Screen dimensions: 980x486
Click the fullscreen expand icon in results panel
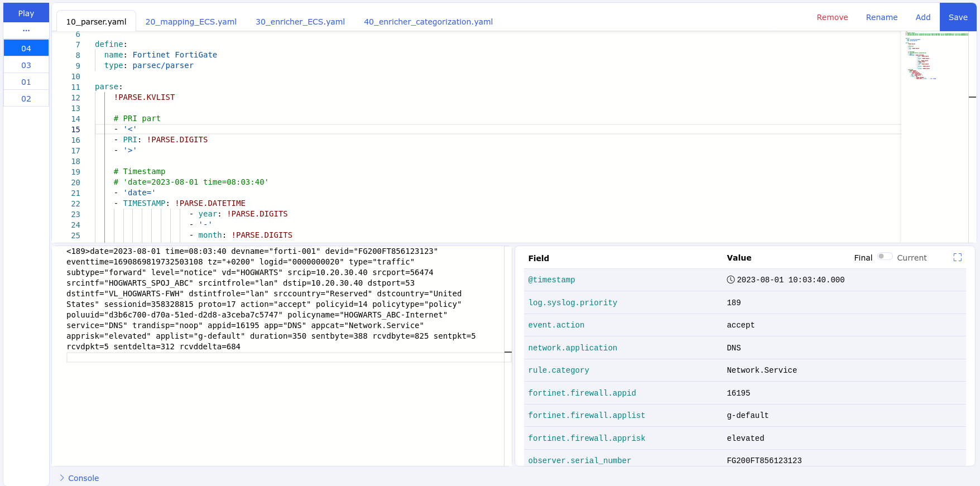tap(957, 257)
